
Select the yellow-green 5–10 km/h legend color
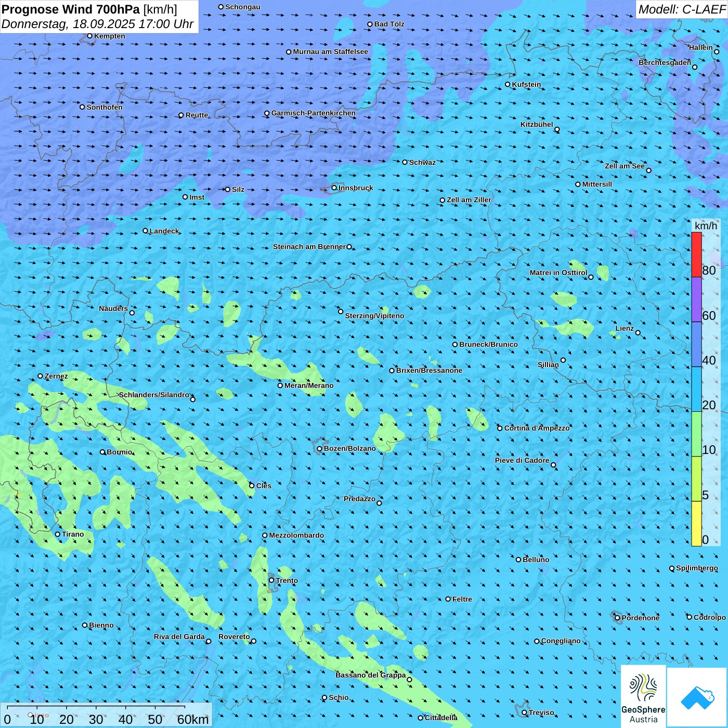click(696, 478)
